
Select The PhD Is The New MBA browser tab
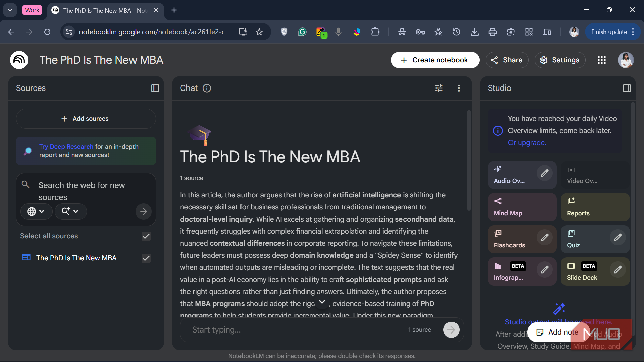coord(105,10)
